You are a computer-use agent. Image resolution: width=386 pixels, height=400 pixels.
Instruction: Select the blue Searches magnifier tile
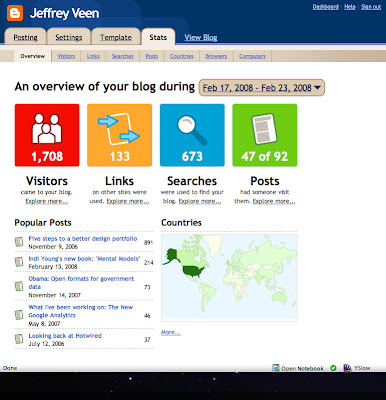click(192, 135)
